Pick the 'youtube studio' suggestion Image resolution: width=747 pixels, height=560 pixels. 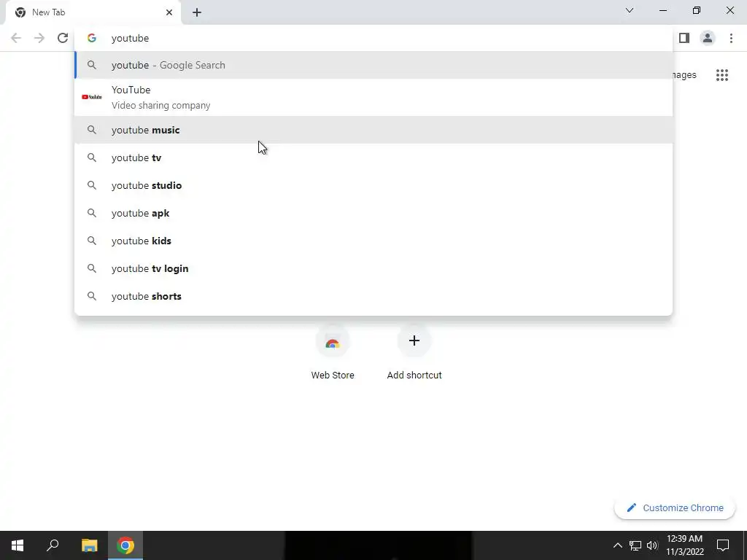coord(373,185)
